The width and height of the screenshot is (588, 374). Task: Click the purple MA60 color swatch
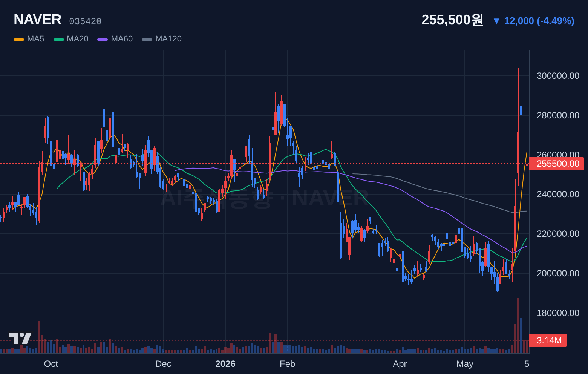pos(103,39)
